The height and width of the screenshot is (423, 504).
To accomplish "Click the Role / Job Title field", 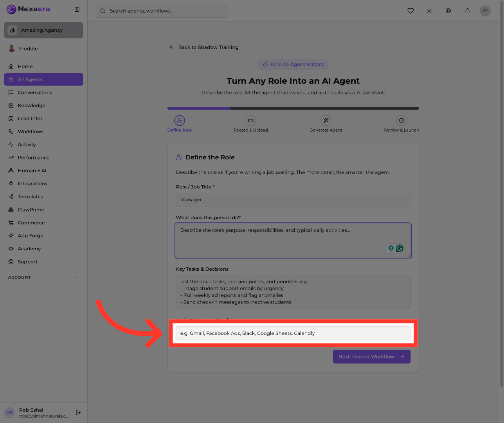I will (293, 200).
